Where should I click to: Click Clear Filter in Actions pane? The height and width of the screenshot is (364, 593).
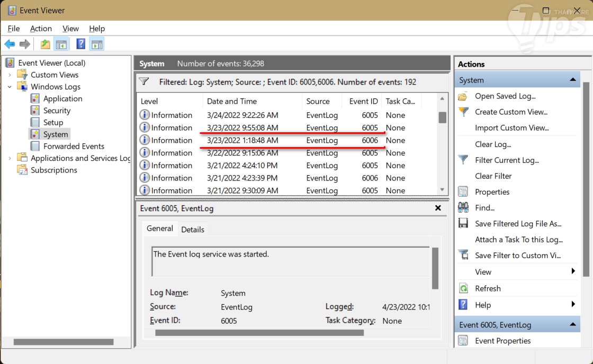coord(493,176)
